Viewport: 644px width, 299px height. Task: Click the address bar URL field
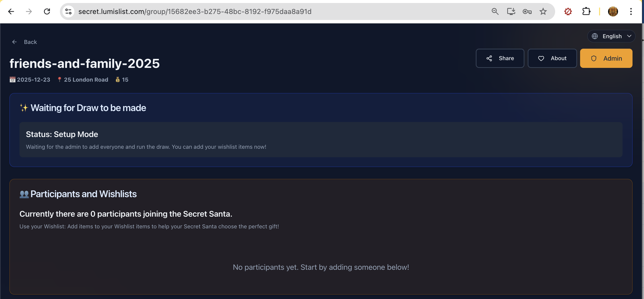pyautogui.click(x=250, y=11)
